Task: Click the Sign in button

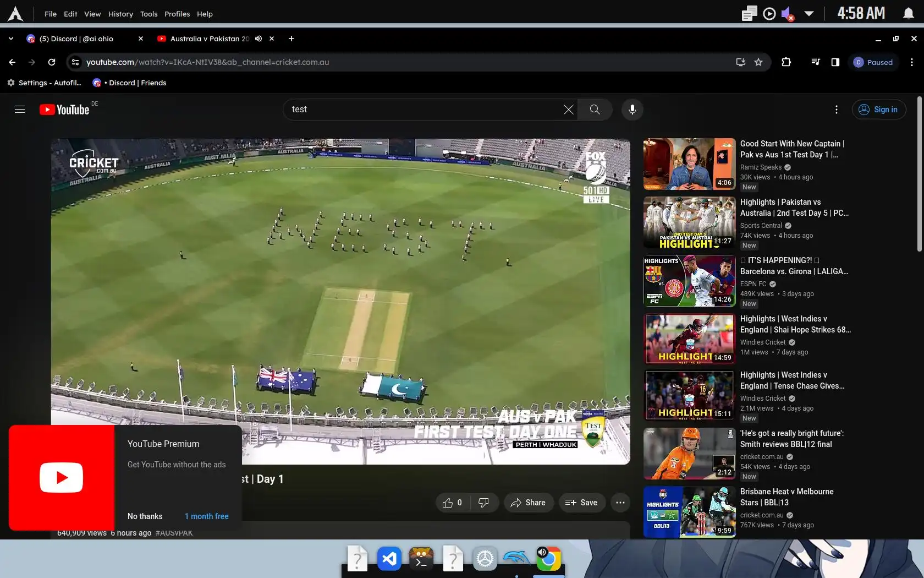Action: point(879,110)
